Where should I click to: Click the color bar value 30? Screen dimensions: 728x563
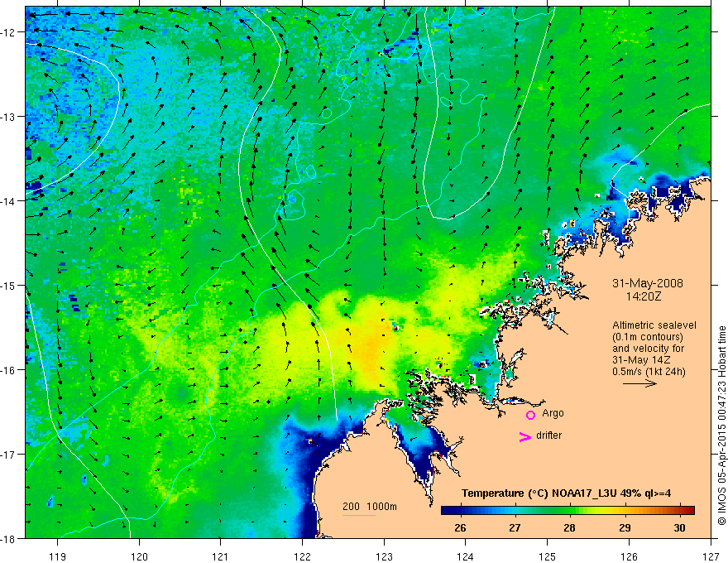(x=679, y=527)
